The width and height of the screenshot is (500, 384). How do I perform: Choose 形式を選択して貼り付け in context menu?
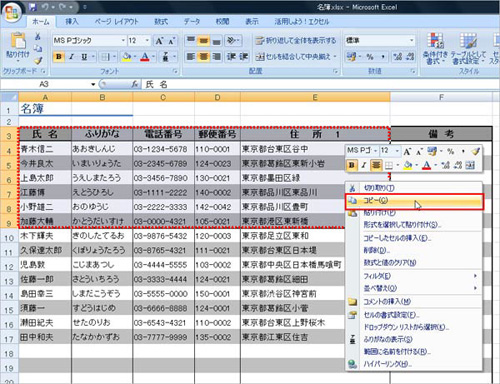pos(414,225)
